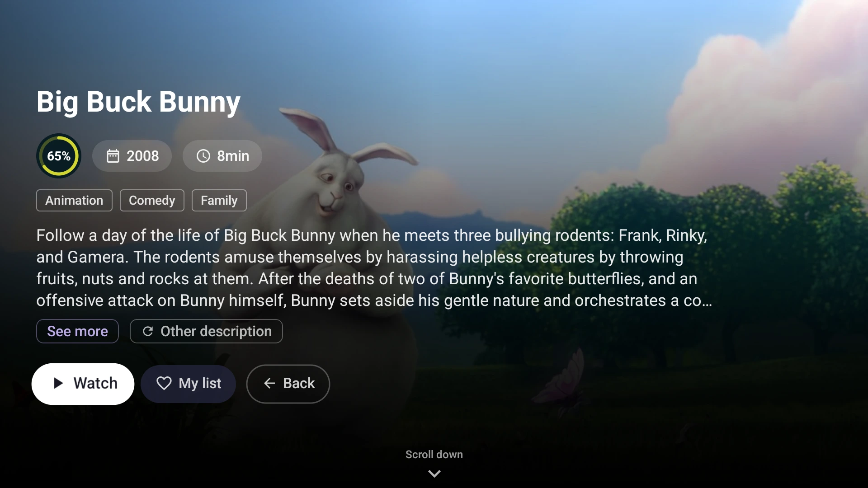Click the left arrow icon on Back

pyautogui.click(x=269, y=384)
